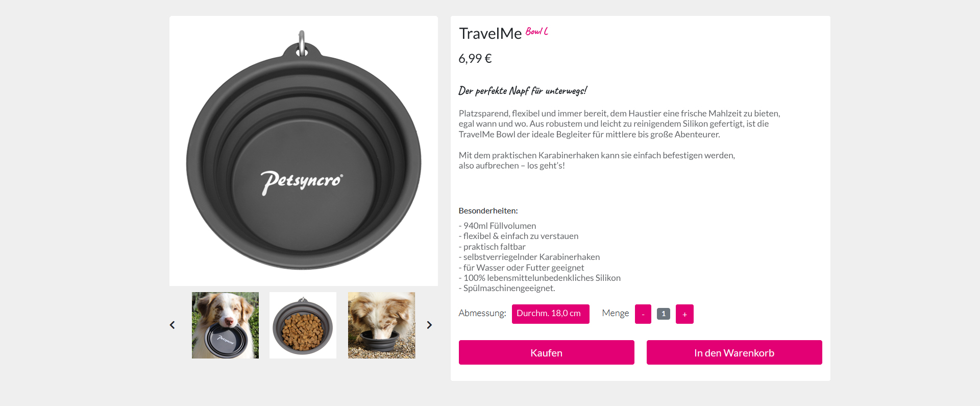Click the pink Bowl L label
Image resolution: width=980 pixels, height=406 pixels.
click(x=536, y=32)
